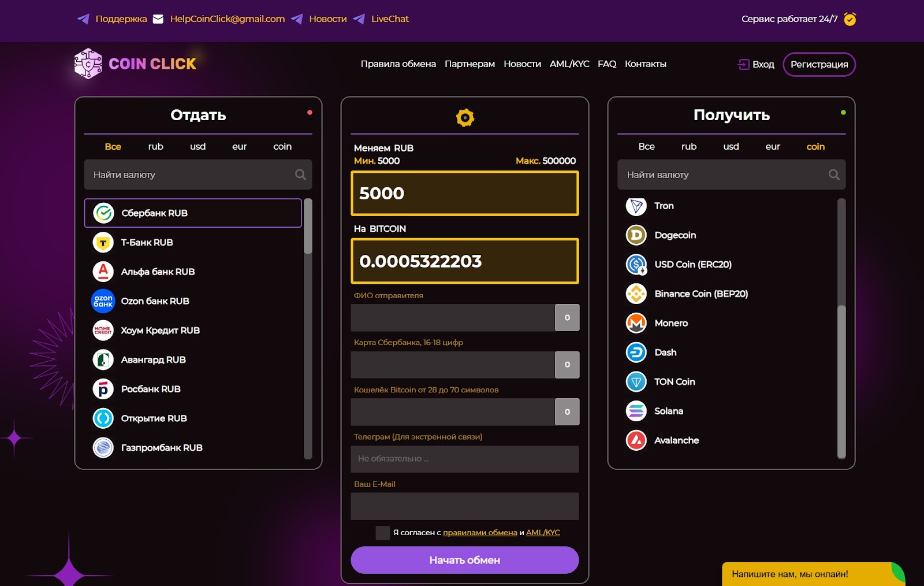The width and height of the screenshot is (924, 586).
Task: Select usd filter tab in Получить panel
Action: pyautogui.click(x=731, y=147)
